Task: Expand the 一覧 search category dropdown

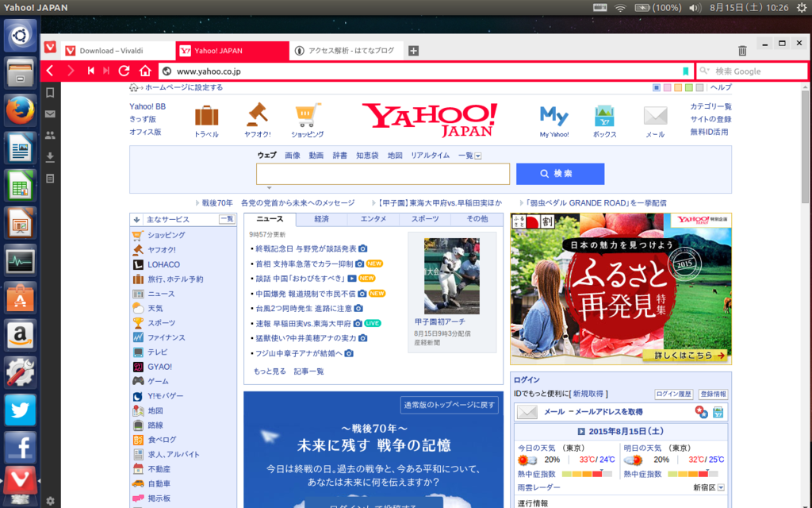Action: coord(478,156)
